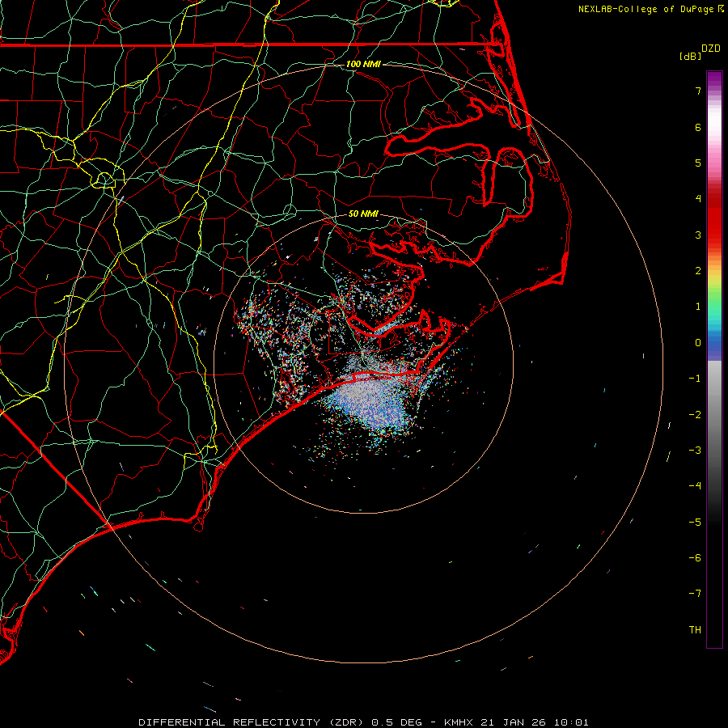728x728 pixels.
Task: Click the 4 value on color scale
Action: [x=698, y=199]
